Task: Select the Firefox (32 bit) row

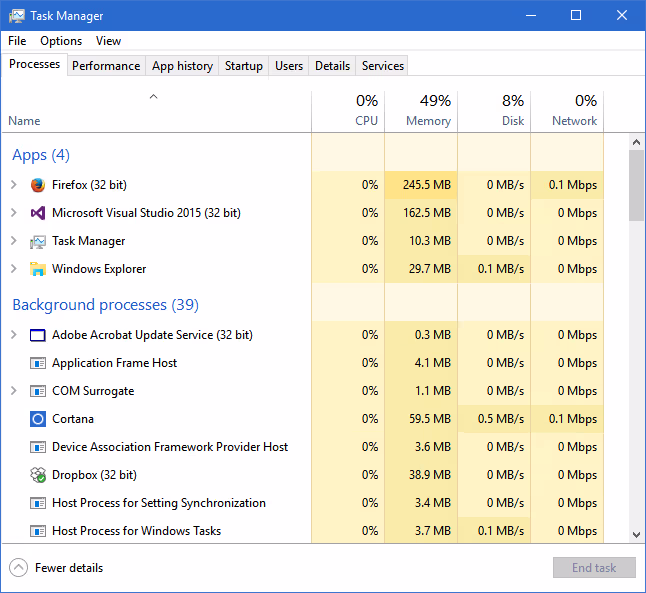Action: [303, 185]
